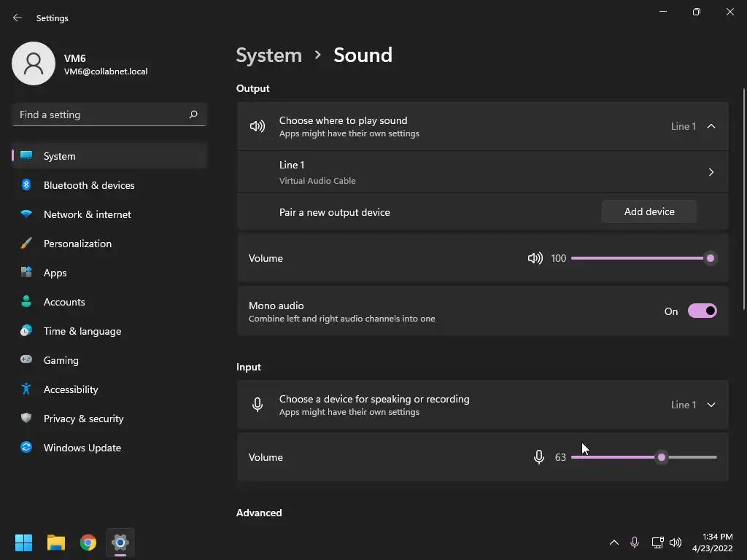This screenshot has width=747, height=560.
Task: Click the back arrow in Settings
Action: 18,18
